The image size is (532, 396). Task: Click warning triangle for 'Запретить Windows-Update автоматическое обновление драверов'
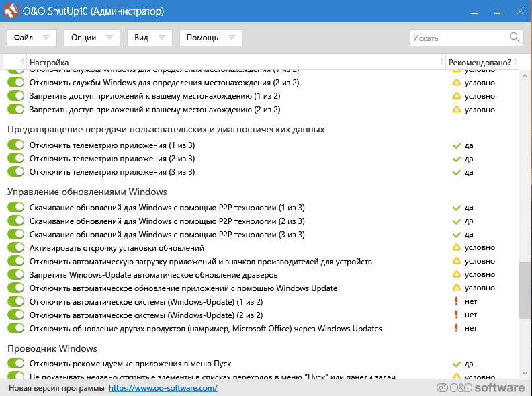tap(457, 274)
